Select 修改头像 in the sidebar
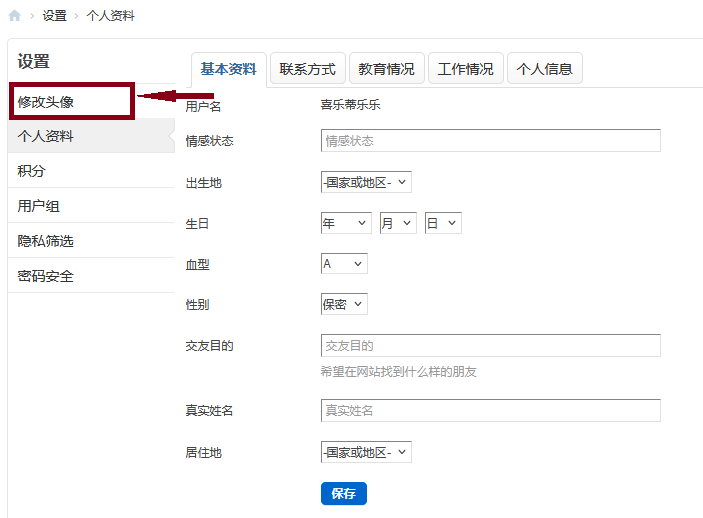This screenshot has height=518, width=703. [46, 101]
